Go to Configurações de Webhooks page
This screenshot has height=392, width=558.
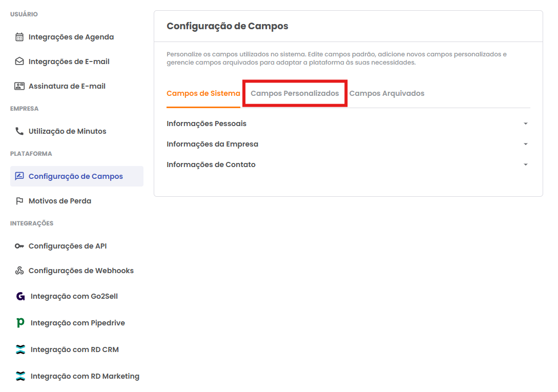(x=81, y=271)
